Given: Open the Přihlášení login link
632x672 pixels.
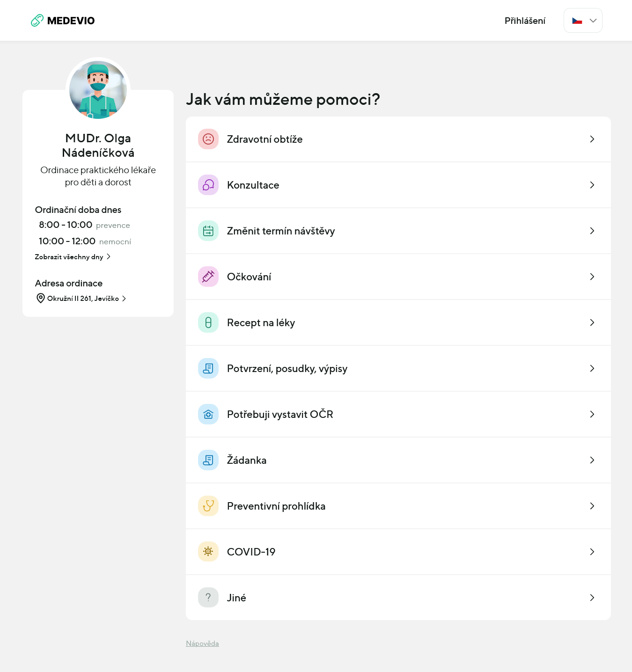Looking at the screenshot, I should [x=525, y=21].
